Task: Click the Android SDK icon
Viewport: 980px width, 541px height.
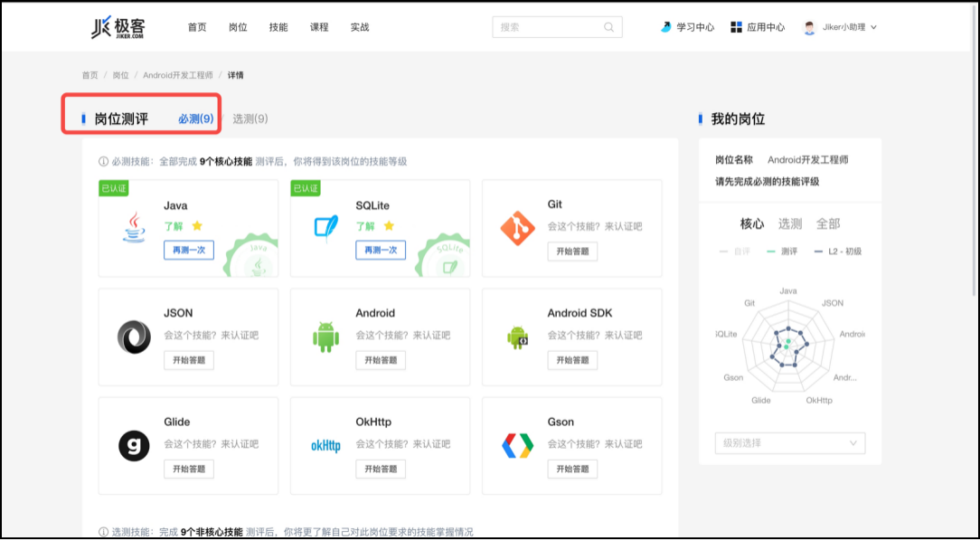Action: tap(518, 337)
